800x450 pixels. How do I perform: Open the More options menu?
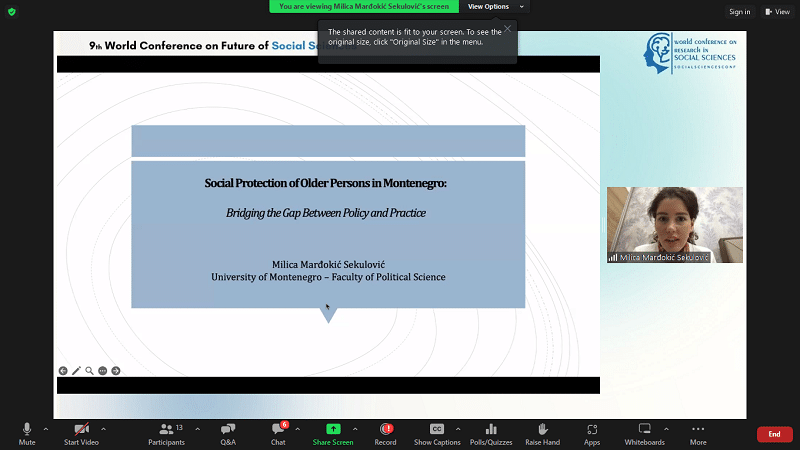coord(698,432)
